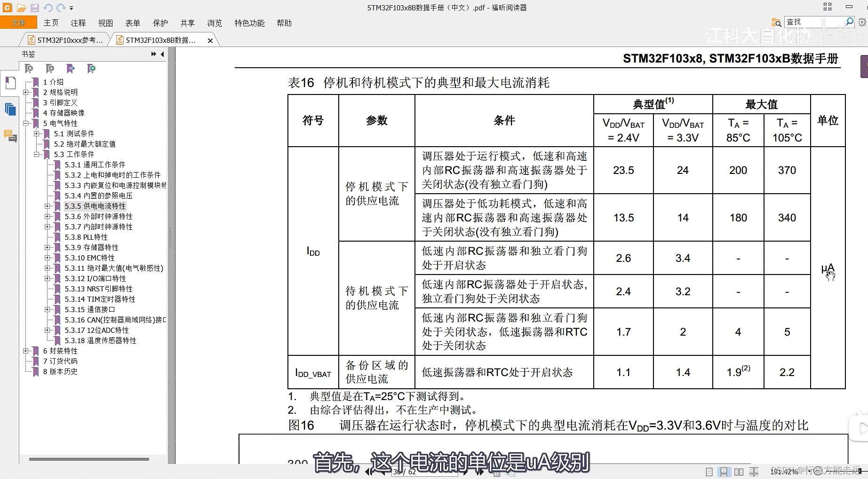868x479 pixels.
Task: Expand the bookmarks panel with double-arrow icon
Action: (x=154, y=54)
